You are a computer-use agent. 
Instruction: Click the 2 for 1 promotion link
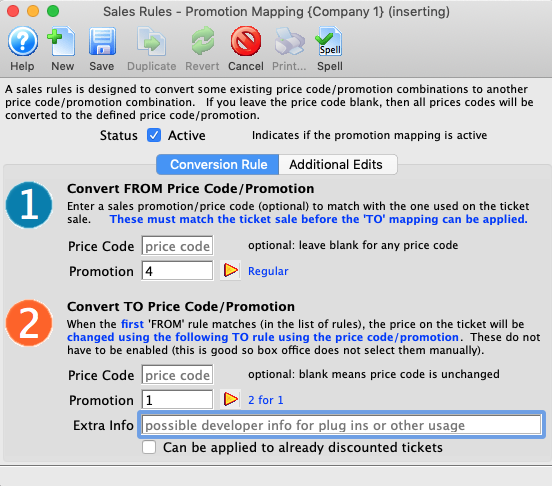pos(265,400)
